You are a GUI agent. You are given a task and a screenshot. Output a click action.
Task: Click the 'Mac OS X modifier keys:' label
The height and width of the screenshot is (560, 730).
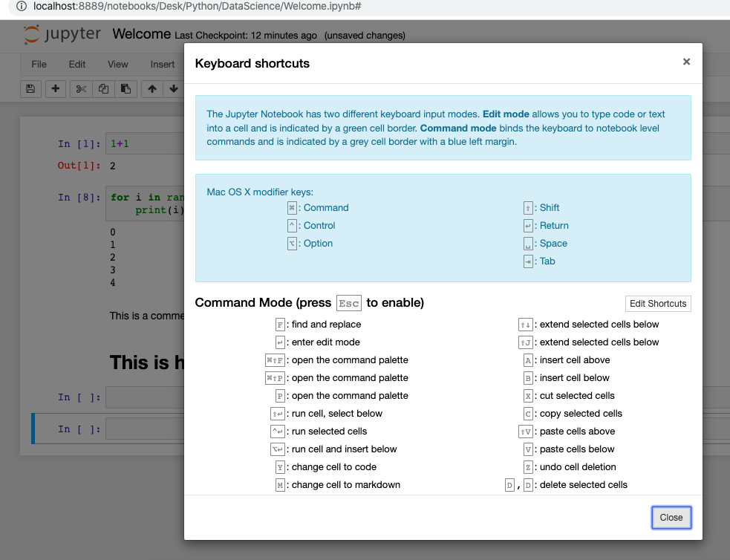[x=260, y=192]
